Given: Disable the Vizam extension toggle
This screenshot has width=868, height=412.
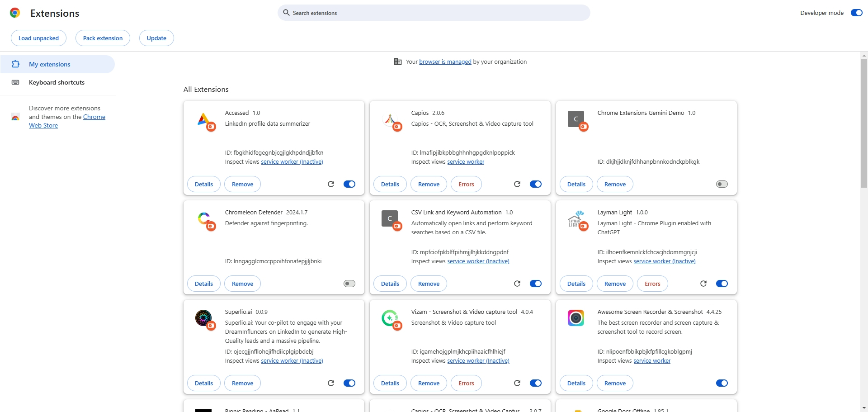Looking at the screenshot, I should pos(536,383).
